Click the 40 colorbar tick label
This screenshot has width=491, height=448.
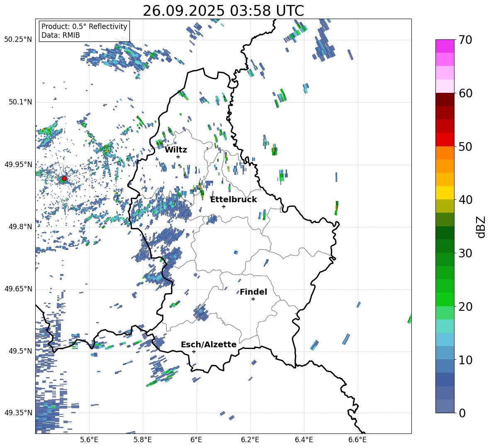click(465, 200)
